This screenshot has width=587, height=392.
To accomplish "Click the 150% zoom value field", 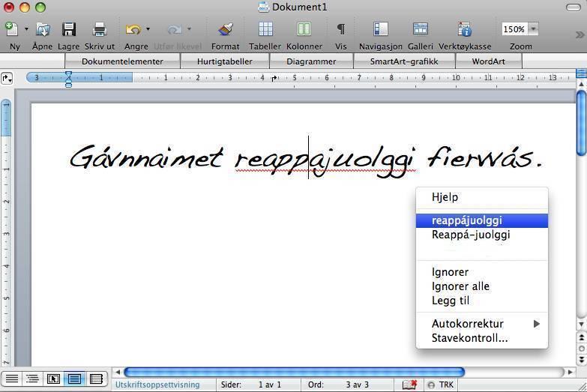I will pyautogui.click(x=515, y=28).
